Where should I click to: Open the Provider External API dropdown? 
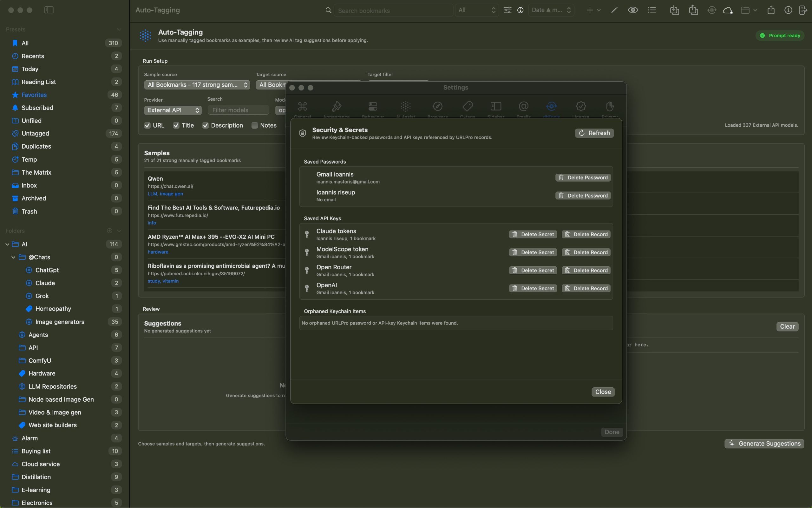173,110
